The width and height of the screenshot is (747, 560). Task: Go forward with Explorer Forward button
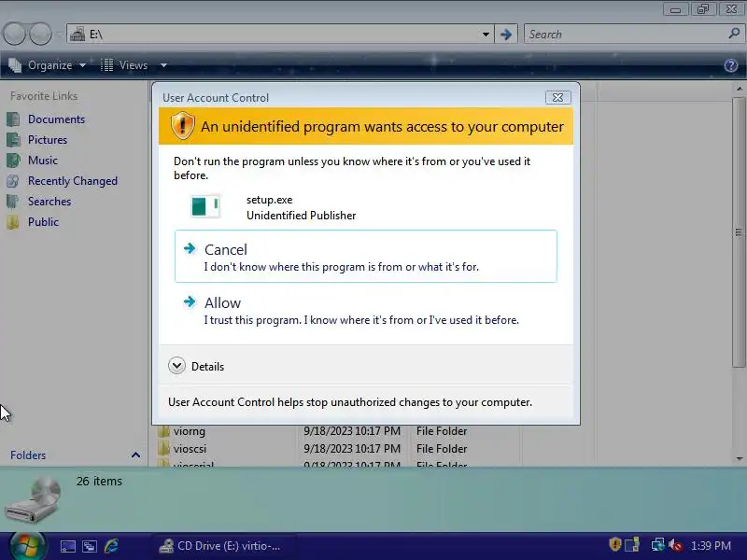point(41,34)
